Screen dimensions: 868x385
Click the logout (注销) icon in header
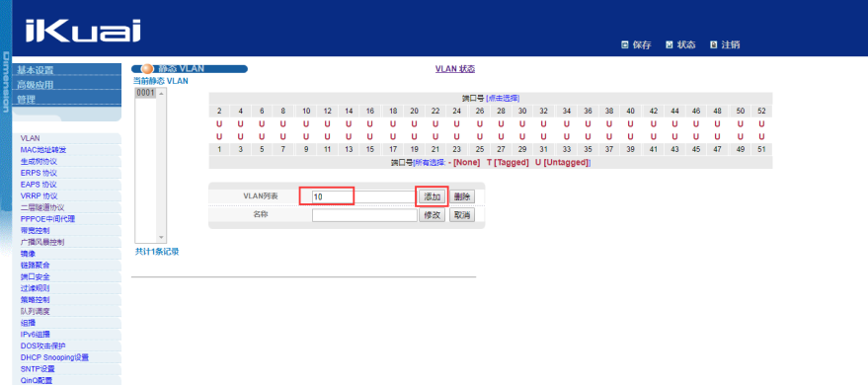pos(714,45)
